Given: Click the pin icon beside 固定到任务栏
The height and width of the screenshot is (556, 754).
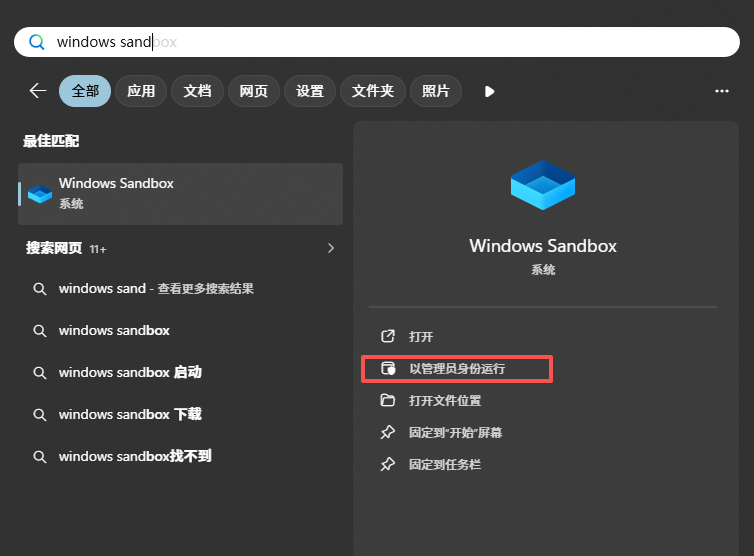Looking at the screenshot, I should [x=388, y=465].
